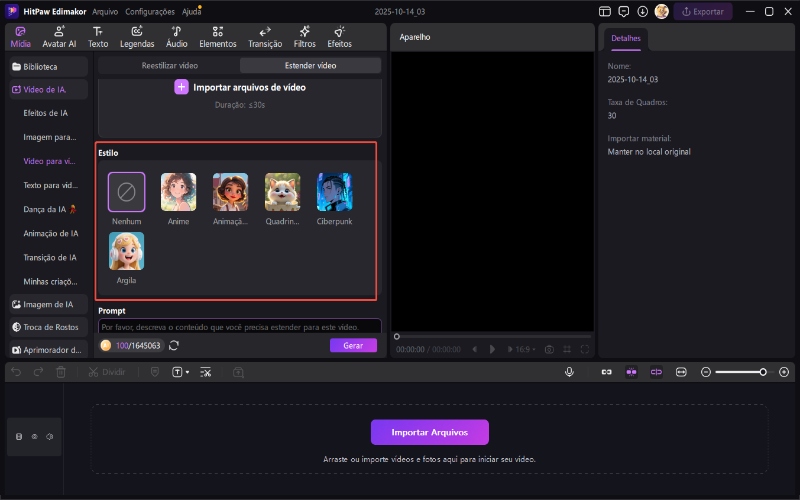This screenshot has height=500, width=800.
Task: Toggle the preview crop frame icon
Action: pyautogui.click(x=567, y=349)
